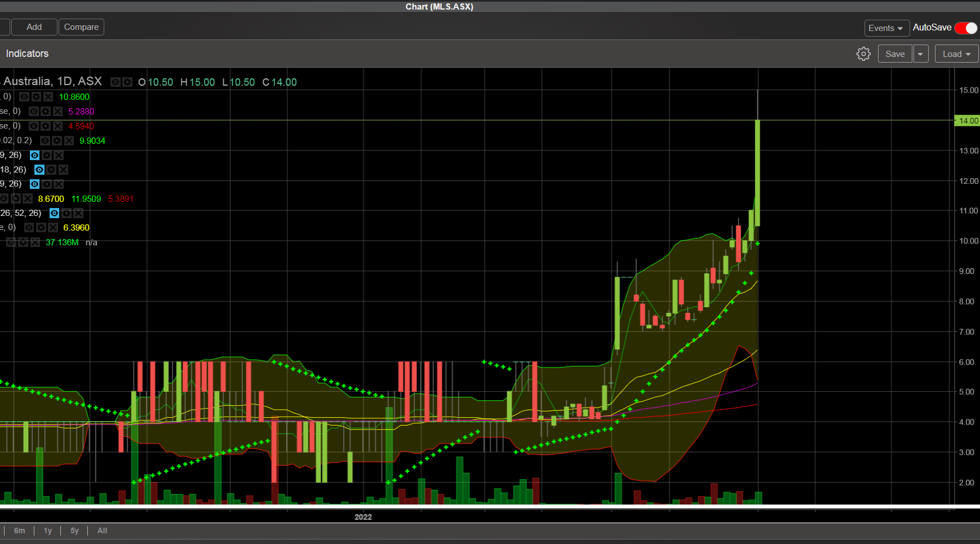
Task: Toggle visibility of the 37.136M volume indicator
Action: [x=11, y=242]
